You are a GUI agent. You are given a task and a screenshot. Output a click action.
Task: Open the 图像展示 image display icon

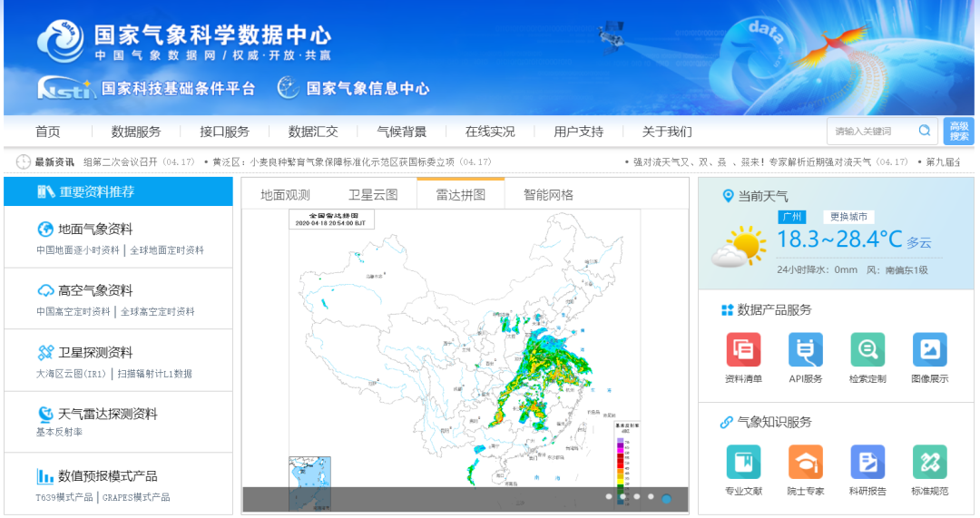929,349
